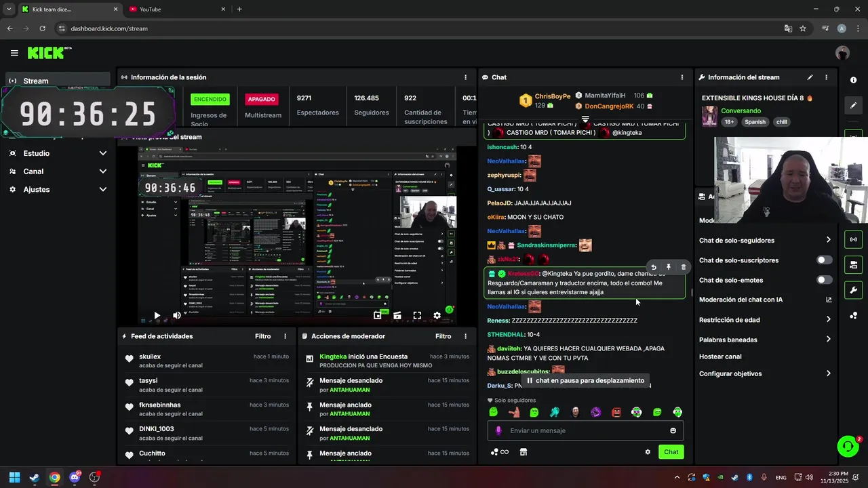Click the APAGADO multistream badge

point(262,99)
